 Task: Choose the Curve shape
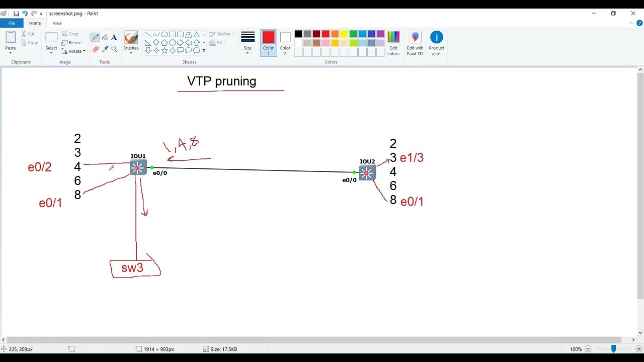pyautogui.click(x=156, y=34)
